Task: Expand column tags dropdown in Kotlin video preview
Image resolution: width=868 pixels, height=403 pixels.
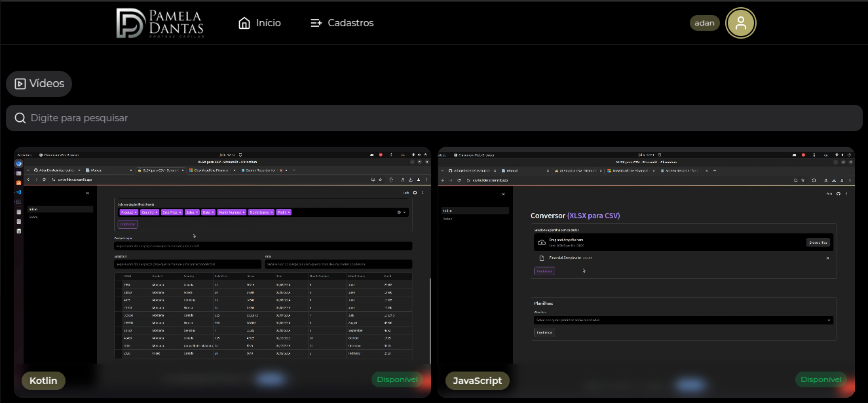Action: point(404,212)
